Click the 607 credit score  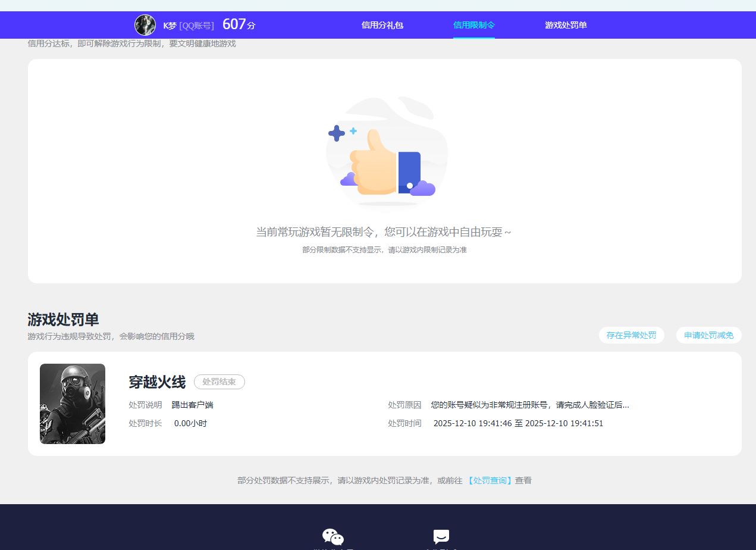[x=234, y=24]
